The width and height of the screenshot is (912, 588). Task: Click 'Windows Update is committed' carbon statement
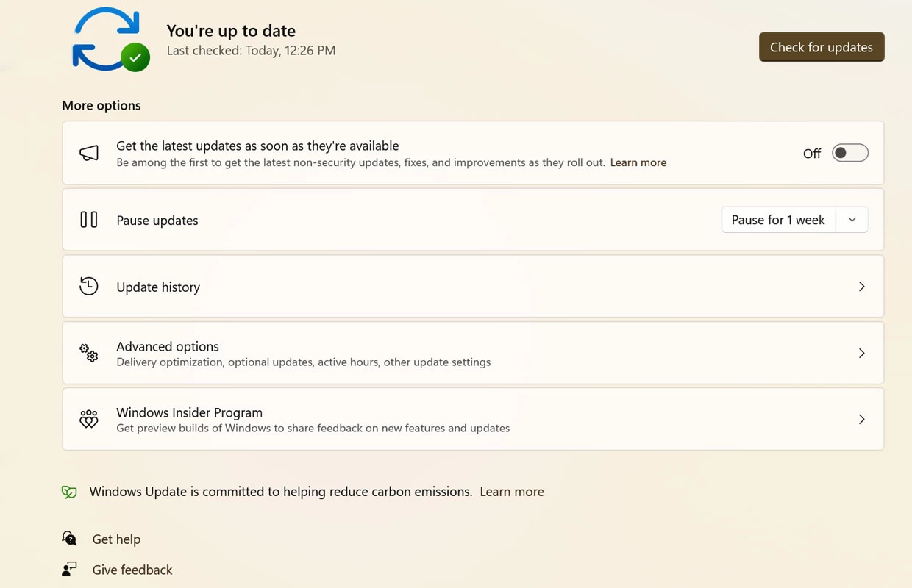281,492
